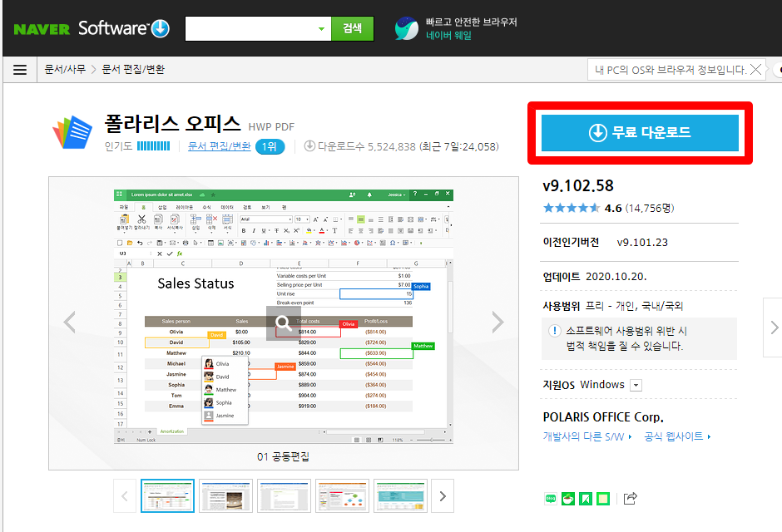The width and height of the screenshot is (782, 532).
Task: Click the download count arrow icon
Action: (x=309, y=146)
